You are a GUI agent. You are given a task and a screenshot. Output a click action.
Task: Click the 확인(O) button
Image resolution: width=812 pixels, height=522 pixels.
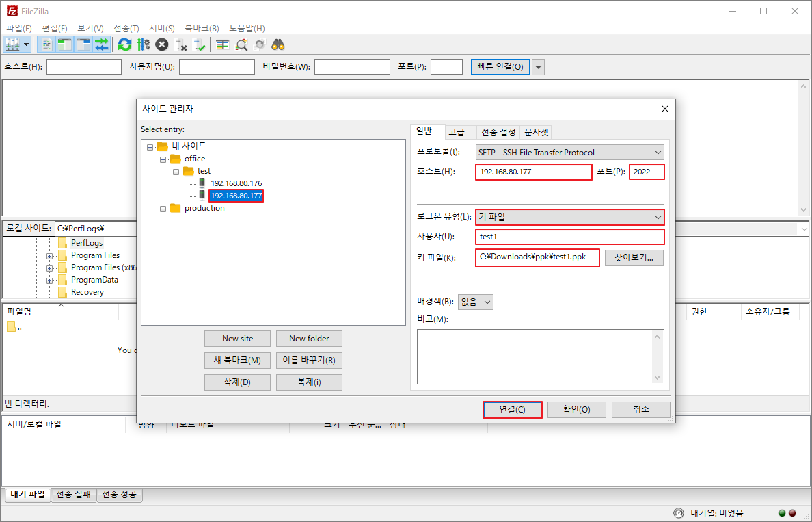pyautogui.click(x=576, y=410)
